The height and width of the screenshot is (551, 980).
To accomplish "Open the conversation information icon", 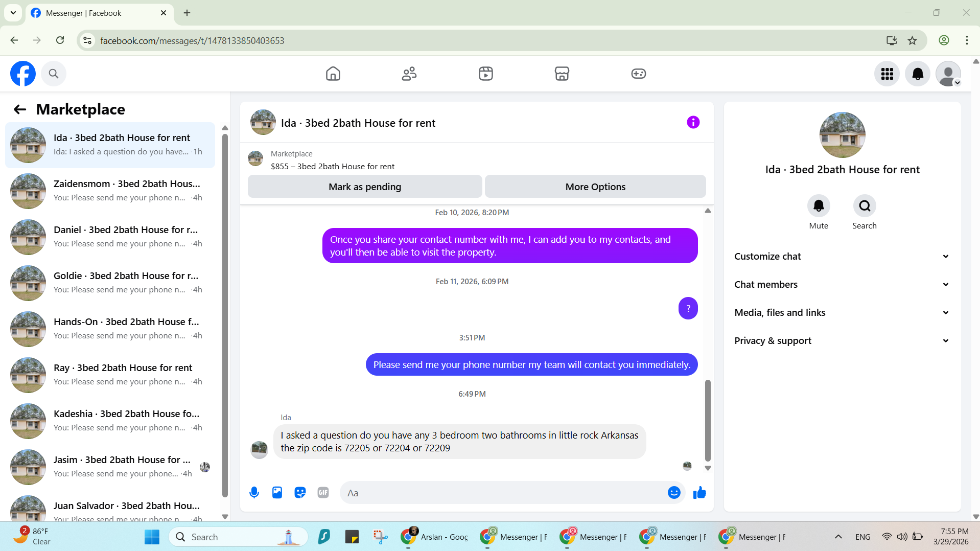I will 693,122.
